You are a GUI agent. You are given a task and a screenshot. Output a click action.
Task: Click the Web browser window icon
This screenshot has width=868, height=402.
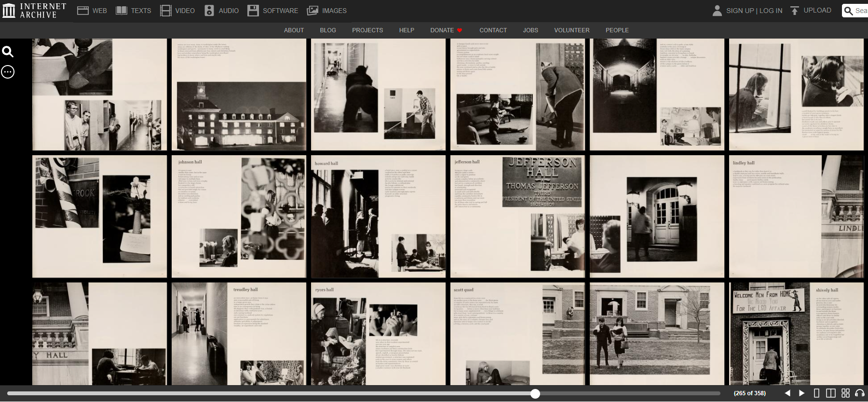83,11
